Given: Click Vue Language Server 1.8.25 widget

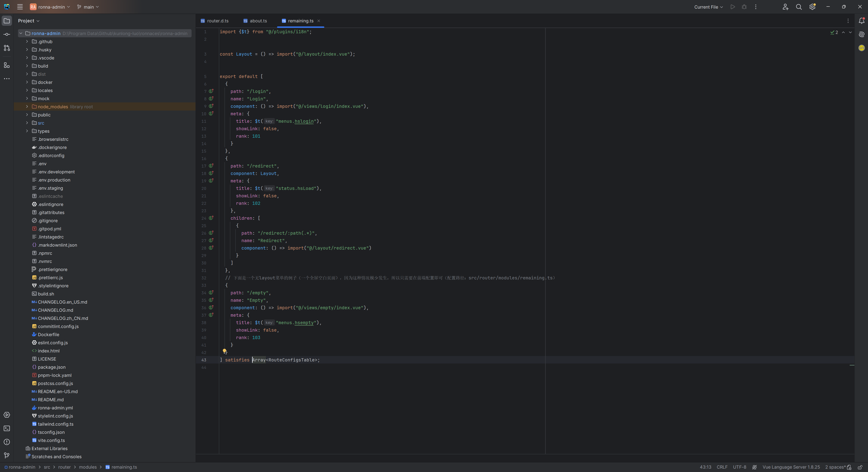Looking at the screenshot, I should [791, 467].
